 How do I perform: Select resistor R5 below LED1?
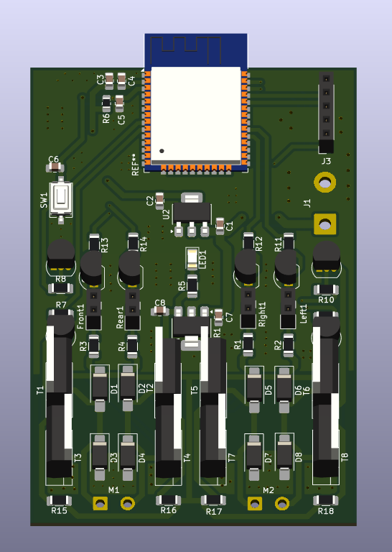click(x=192, y=285)
